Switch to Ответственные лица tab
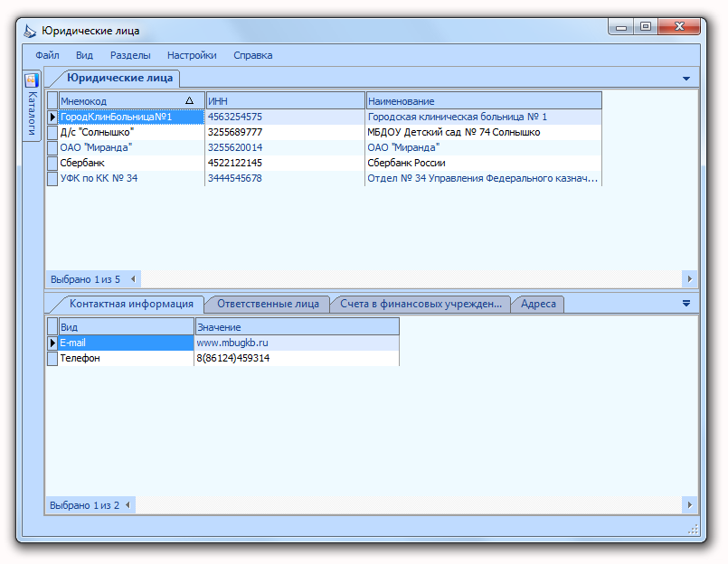This screenshot has height=564, width=728. coord(268,304)
